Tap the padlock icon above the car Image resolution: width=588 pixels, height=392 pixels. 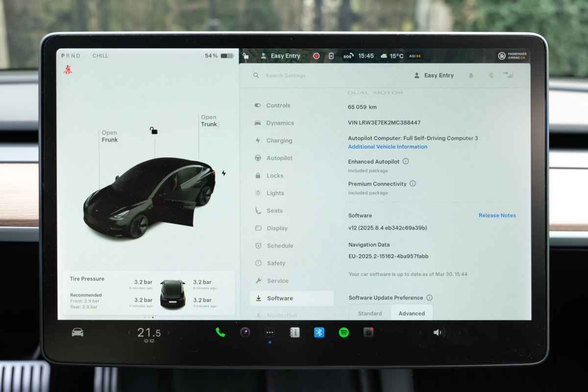tap(153, 131)
